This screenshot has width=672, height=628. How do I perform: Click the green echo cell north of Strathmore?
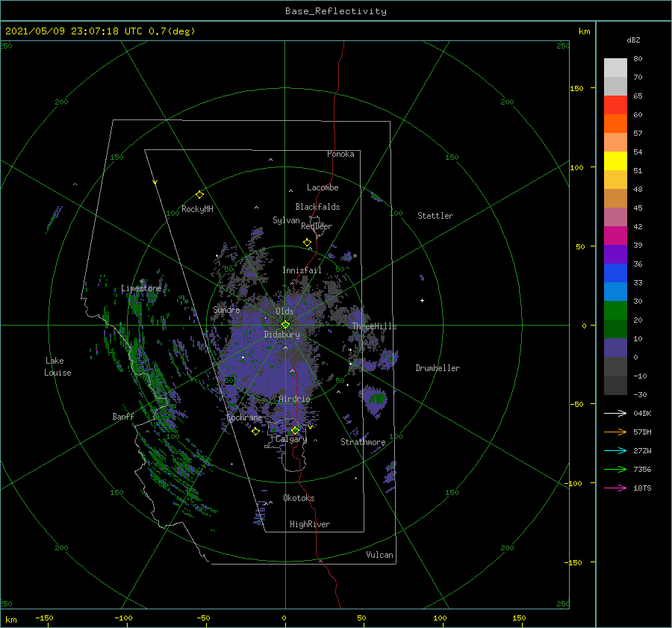coord(374,400)
